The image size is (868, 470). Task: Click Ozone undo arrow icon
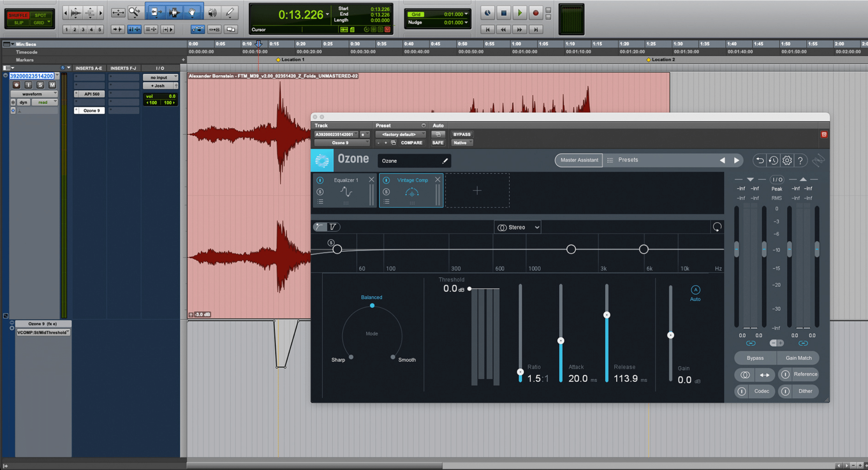[x=760, y=161]
